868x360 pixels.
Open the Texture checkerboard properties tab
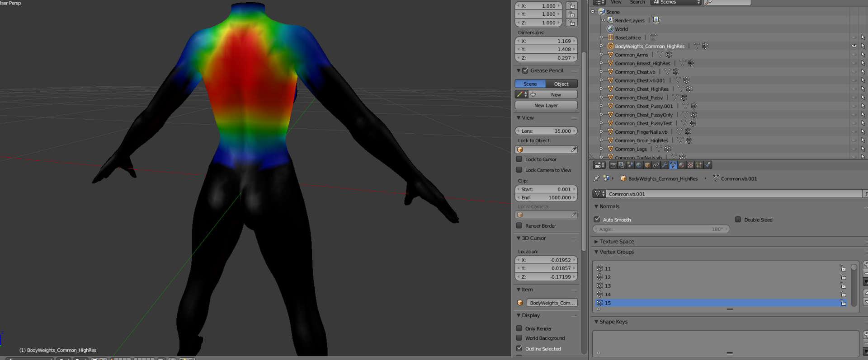pyautogui.click(x=690, y=165)
